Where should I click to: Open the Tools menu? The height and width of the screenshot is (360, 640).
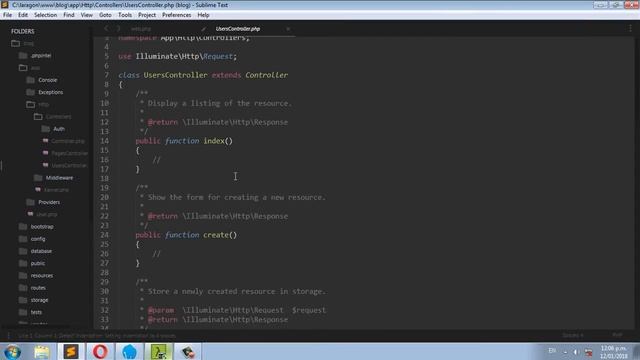tap(125, 15)
